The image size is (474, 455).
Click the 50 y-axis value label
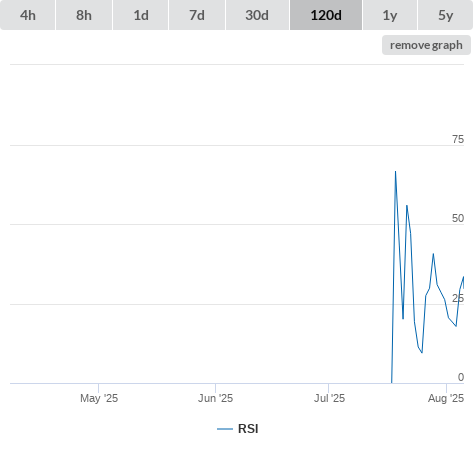click(458, 218)
